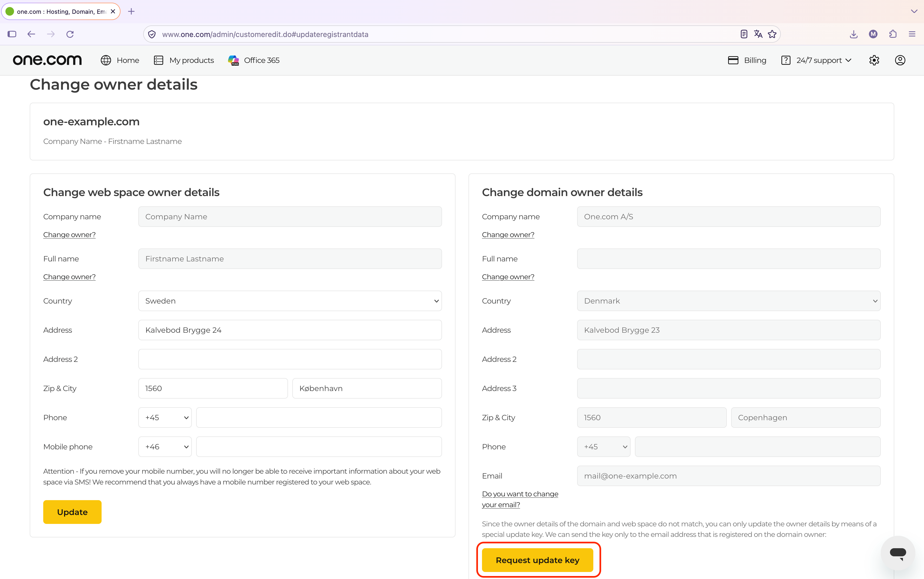Click the list all tabs chevron
Image resolution: width=924 pixels, height=579 pixels.
914,12
